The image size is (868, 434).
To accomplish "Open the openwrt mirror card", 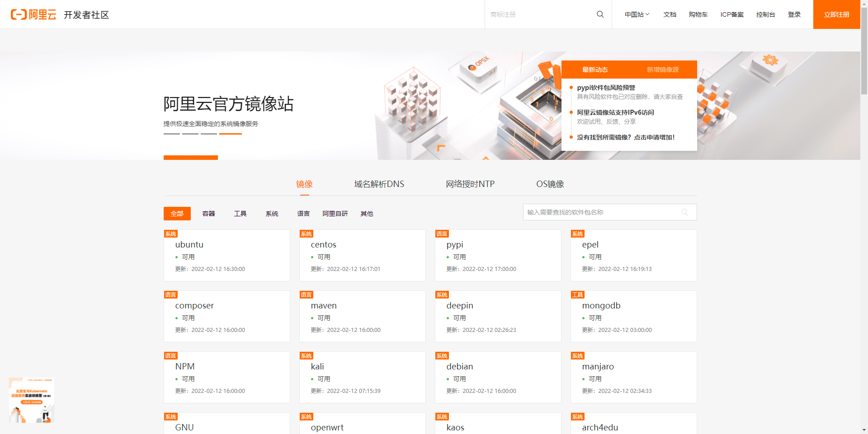I will coord(363,423).
